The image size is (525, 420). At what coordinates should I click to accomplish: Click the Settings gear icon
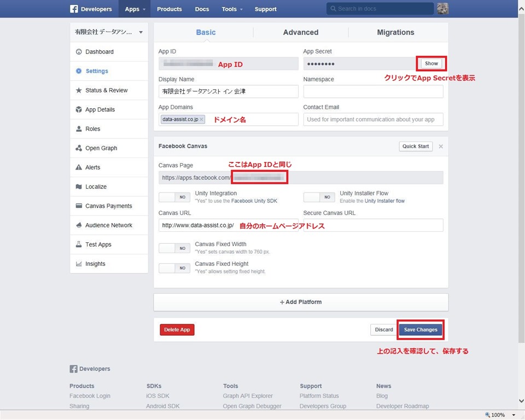(x=79, y=71)
